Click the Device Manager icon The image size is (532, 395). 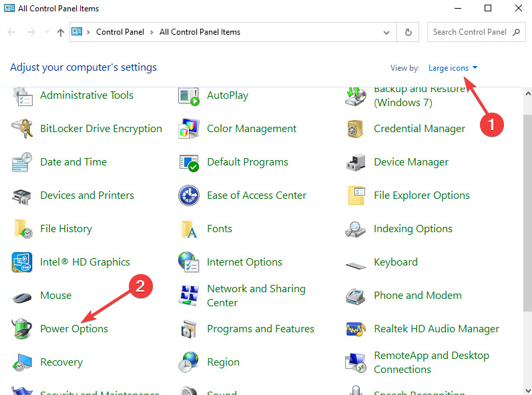tap(356, 162)
